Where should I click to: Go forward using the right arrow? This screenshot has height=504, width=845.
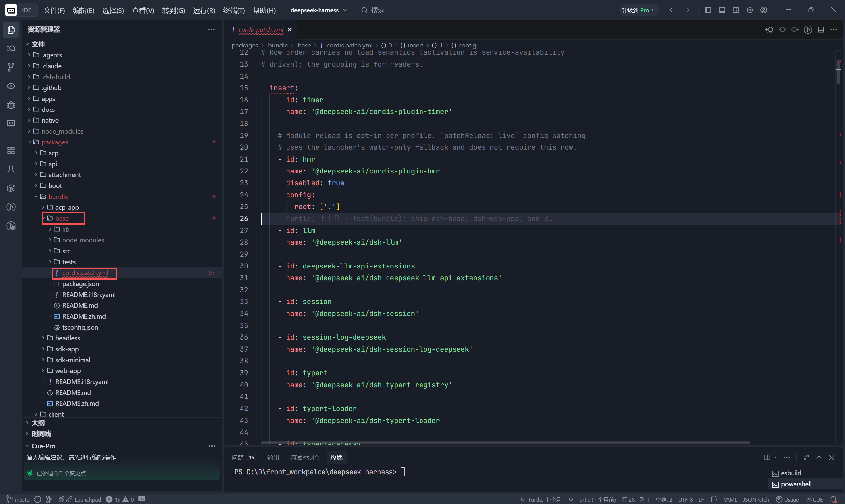click(x=686, y=10)
